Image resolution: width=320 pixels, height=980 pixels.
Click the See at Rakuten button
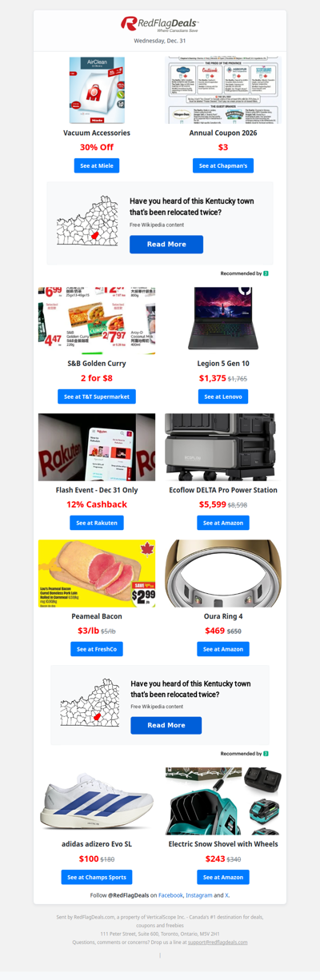point(97,523)
